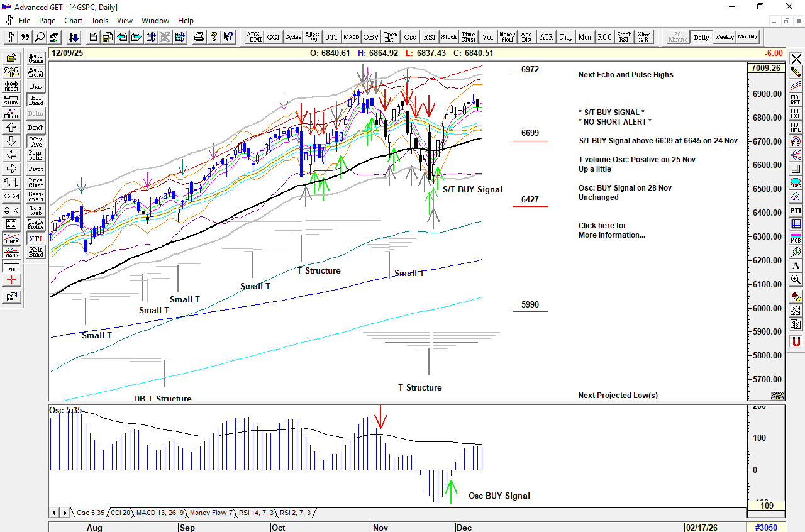Select the Gann lines tool
Viewport: 805px width, 532px height.
click(11, 253)
